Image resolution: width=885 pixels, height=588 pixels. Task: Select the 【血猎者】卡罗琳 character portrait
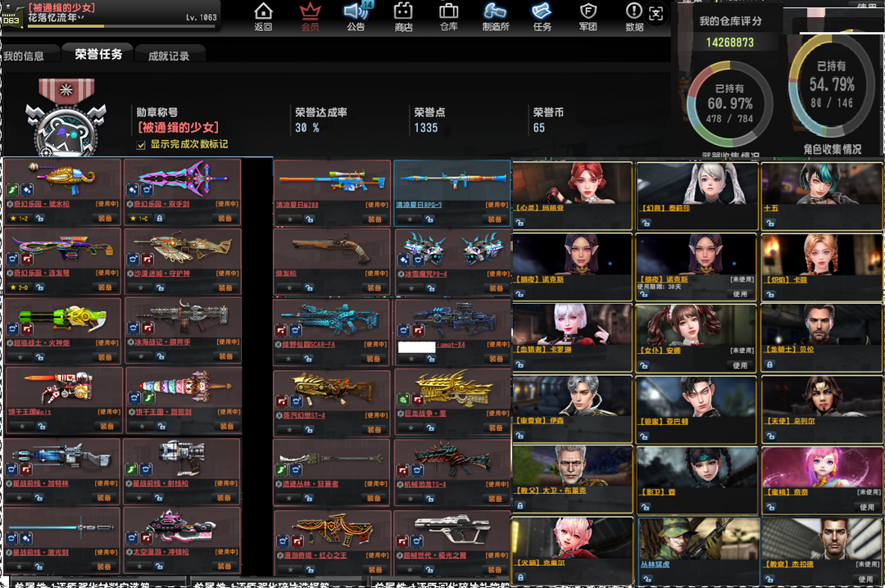click(x=572, y=324)
